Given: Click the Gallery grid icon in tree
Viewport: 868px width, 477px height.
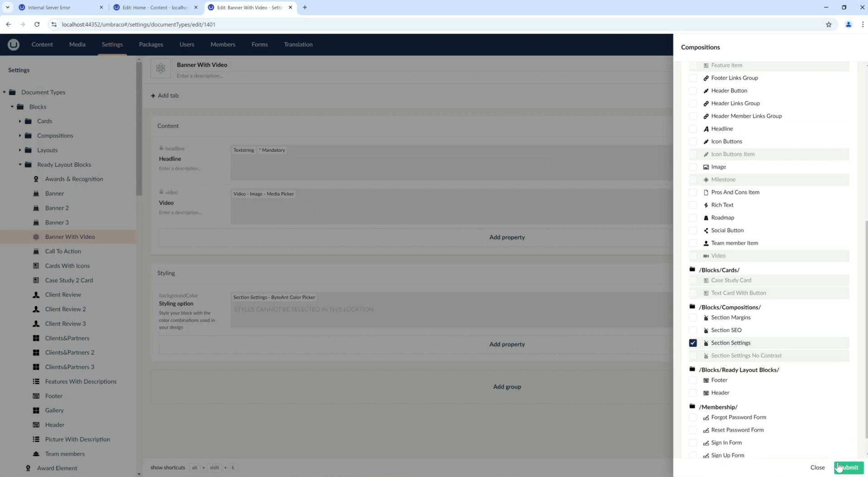Looking at the screenshot, I should (36, 410).
